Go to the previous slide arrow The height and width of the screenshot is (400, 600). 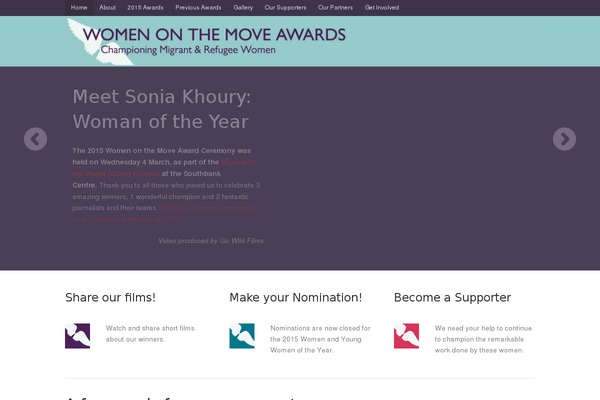click(x=36, y=139)
